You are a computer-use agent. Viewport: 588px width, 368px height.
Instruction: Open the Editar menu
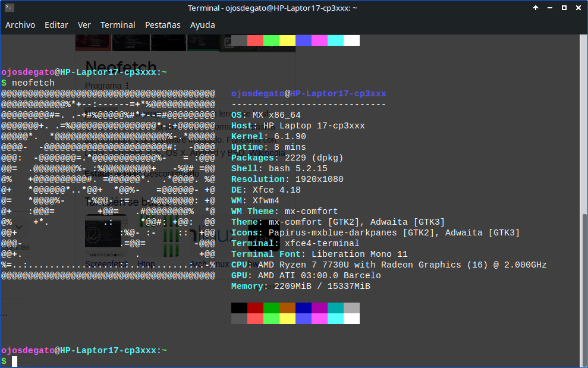pos(56,25)
